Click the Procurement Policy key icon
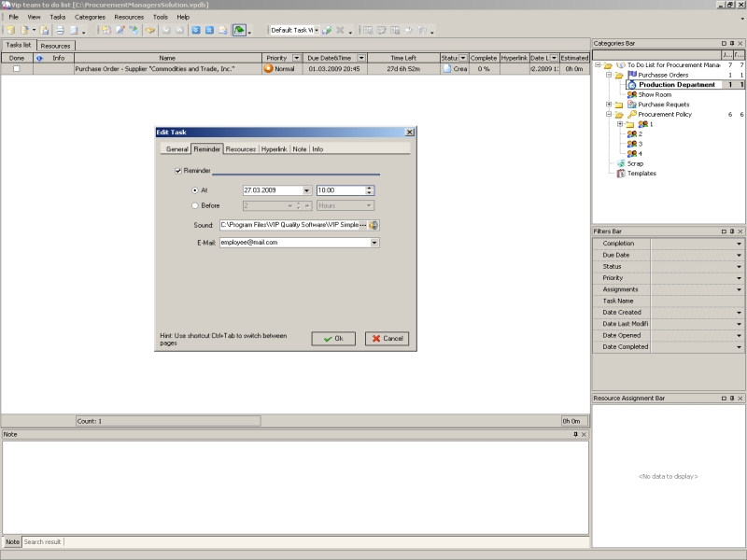 (632, 114)
